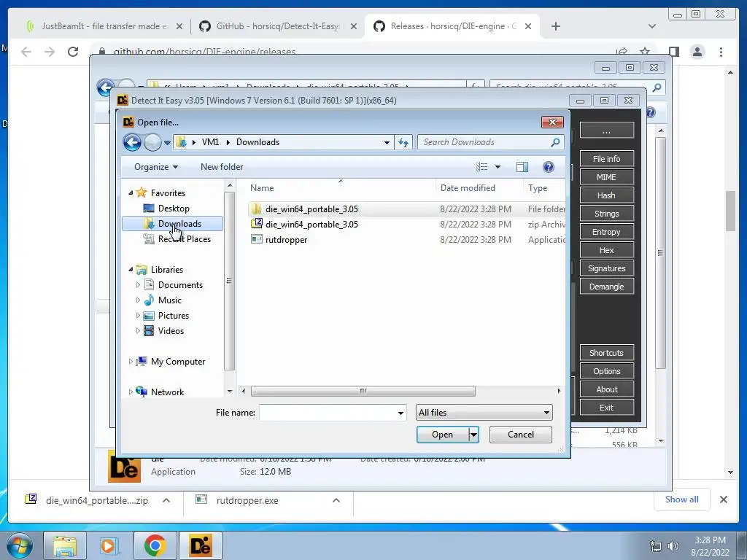747x560 pixels.
Task: Collapse the Libraries tree group
Action: [x=131, y=270]
